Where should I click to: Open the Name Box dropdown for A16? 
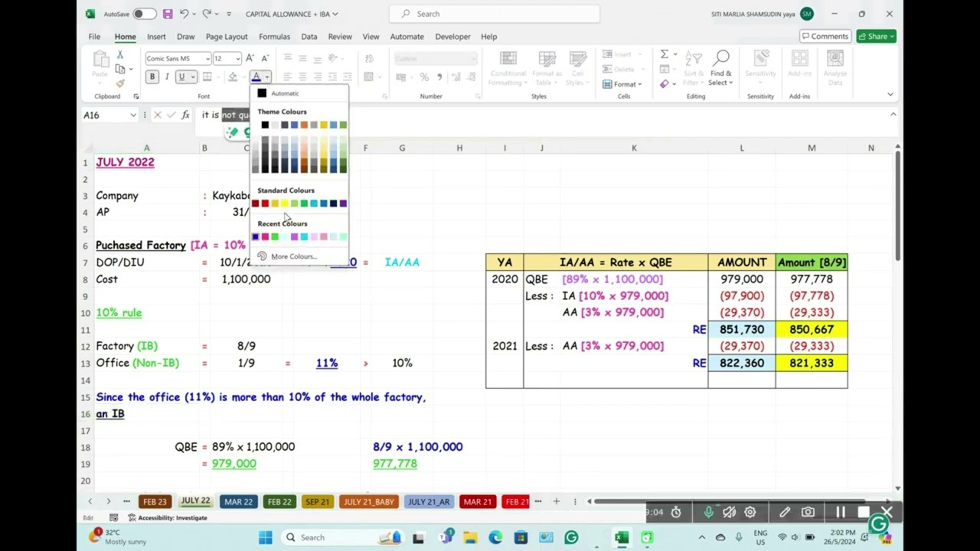[x=132, y=115]
